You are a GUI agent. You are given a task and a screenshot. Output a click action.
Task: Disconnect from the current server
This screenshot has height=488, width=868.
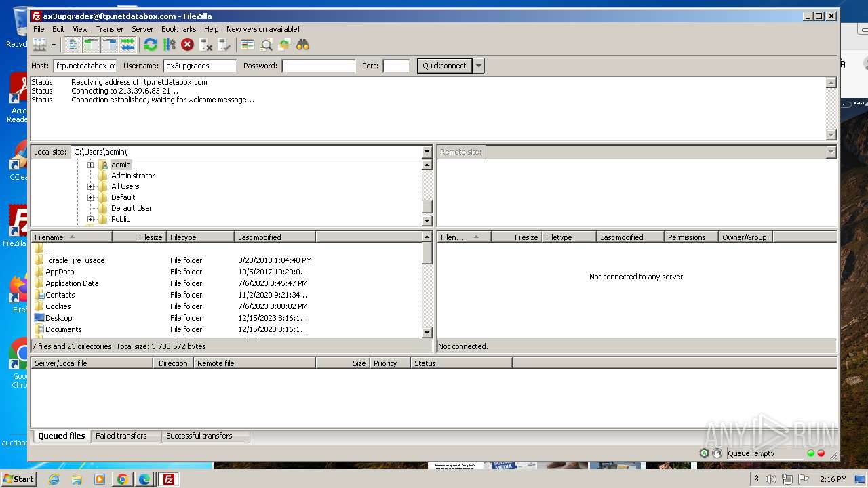[205, 45]
